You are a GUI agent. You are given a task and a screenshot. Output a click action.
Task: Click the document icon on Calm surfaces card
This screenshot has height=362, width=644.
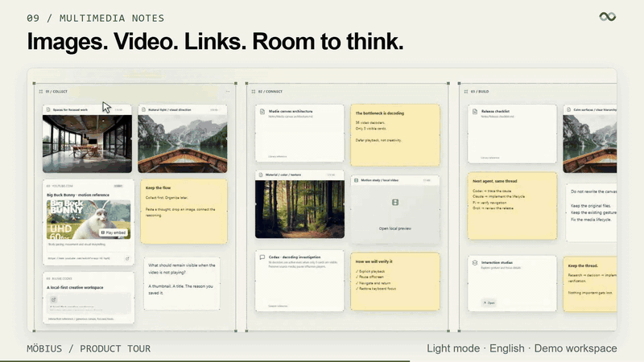click(569, 109)
